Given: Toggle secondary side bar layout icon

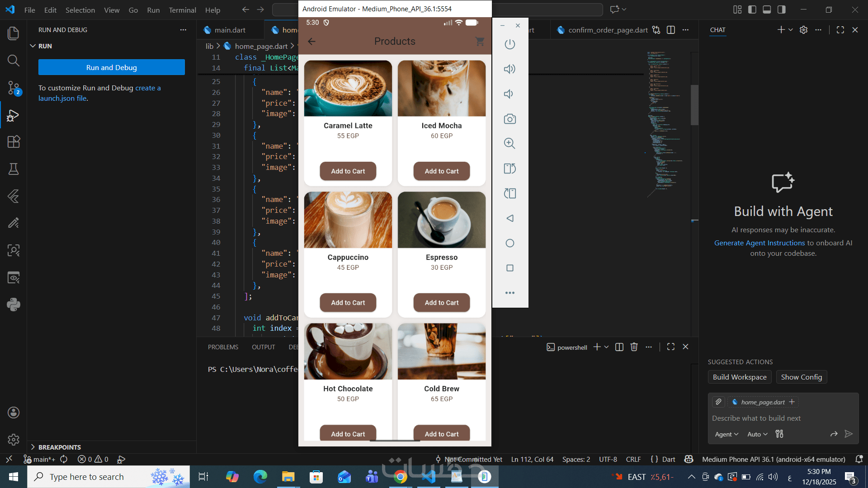Looking at the screenshot, I should (x=781, y=9).
